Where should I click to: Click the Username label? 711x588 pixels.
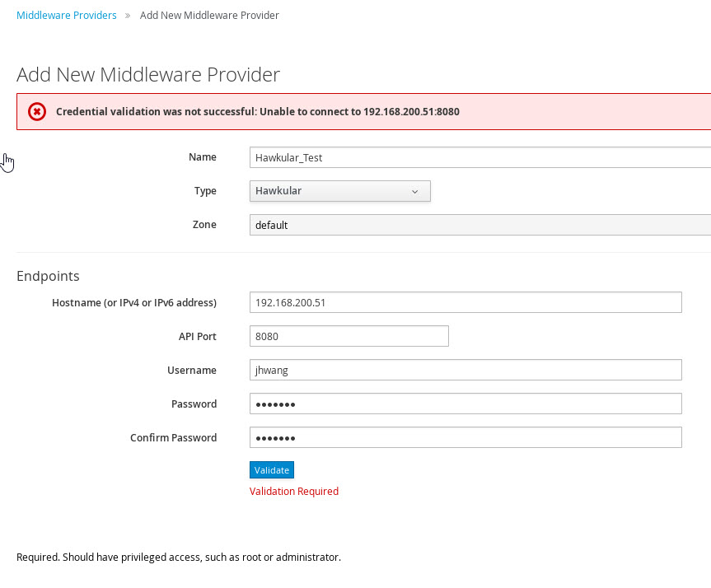pyautogui.click(x=191, y=371)
